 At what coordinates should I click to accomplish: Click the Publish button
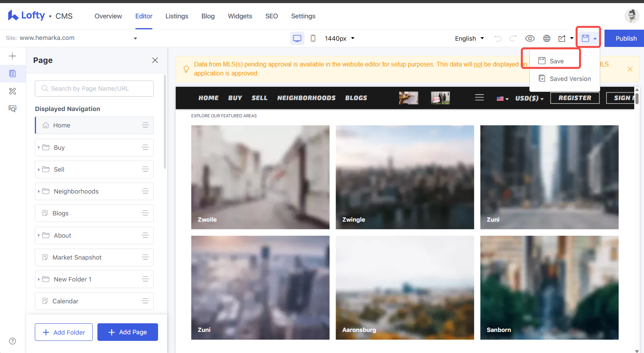coord(626,38)
